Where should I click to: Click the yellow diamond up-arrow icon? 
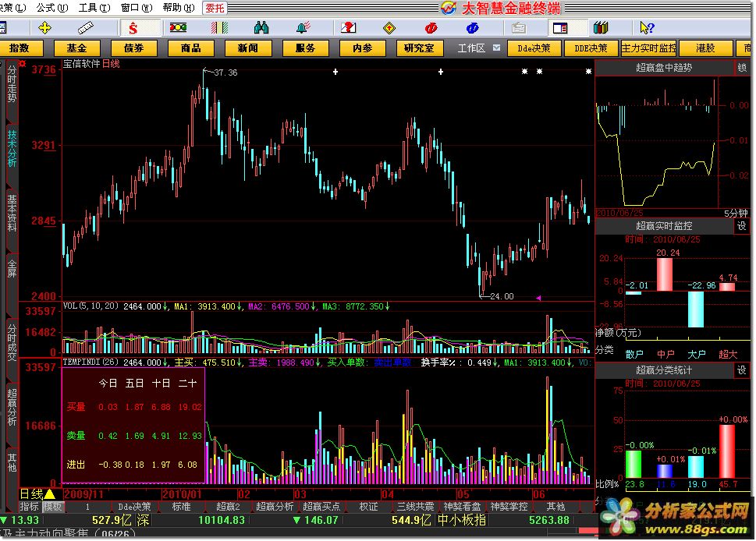coord(389,28)
